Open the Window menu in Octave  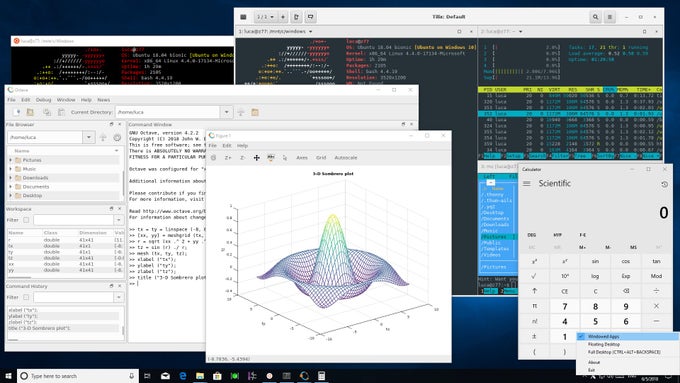(x=66, y=100)
